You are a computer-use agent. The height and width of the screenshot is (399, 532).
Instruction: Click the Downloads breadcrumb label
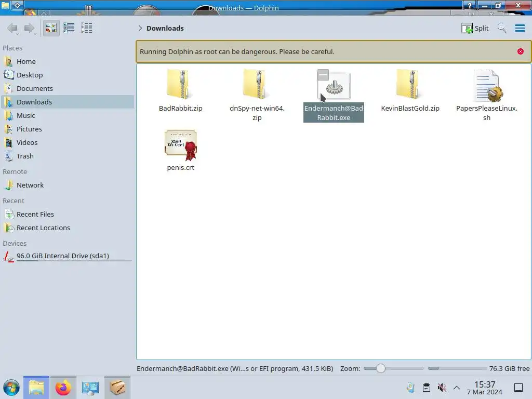(x=165, y=28)
